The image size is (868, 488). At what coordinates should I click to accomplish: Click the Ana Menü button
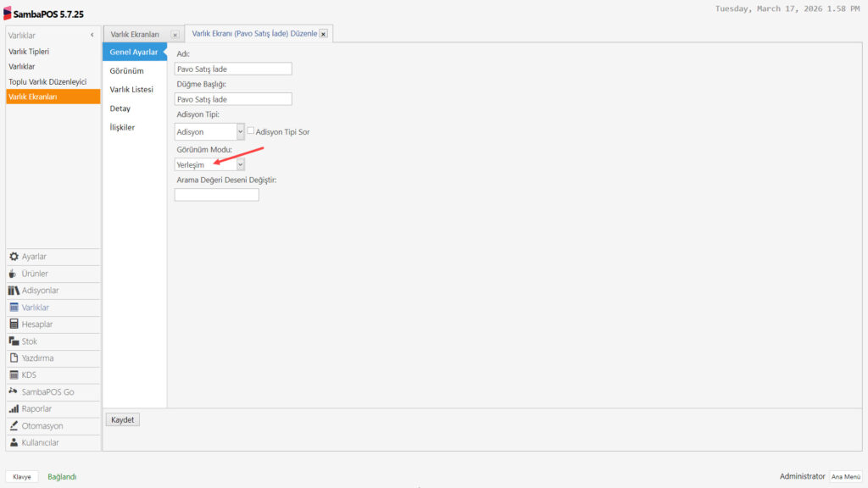[846, 477]
